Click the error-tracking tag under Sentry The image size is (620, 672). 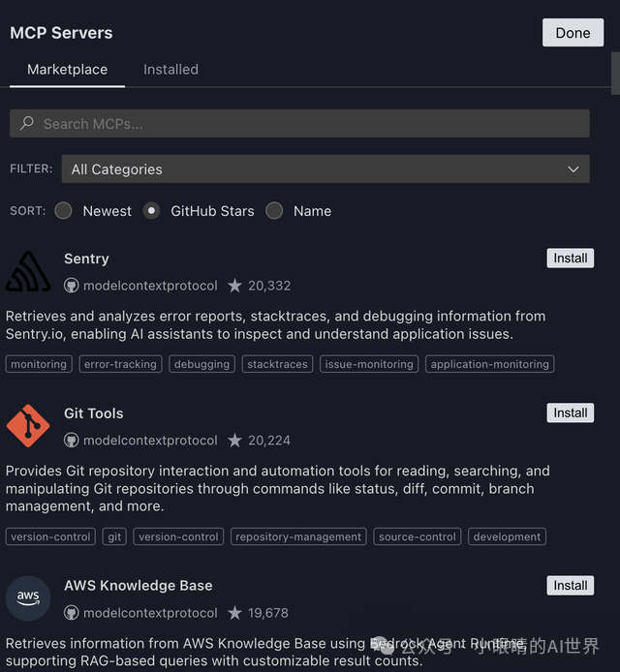[x=120, y=364]
